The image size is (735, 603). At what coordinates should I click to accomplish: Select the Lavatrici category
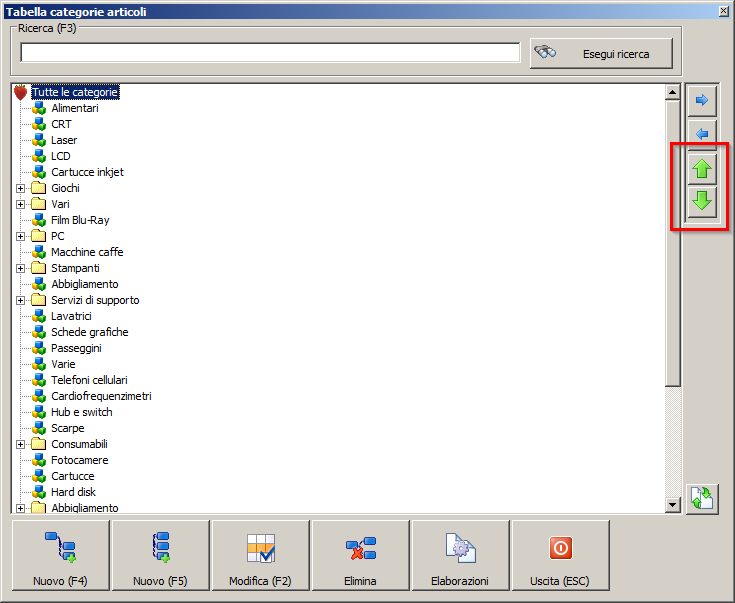(x=71, y=316)
